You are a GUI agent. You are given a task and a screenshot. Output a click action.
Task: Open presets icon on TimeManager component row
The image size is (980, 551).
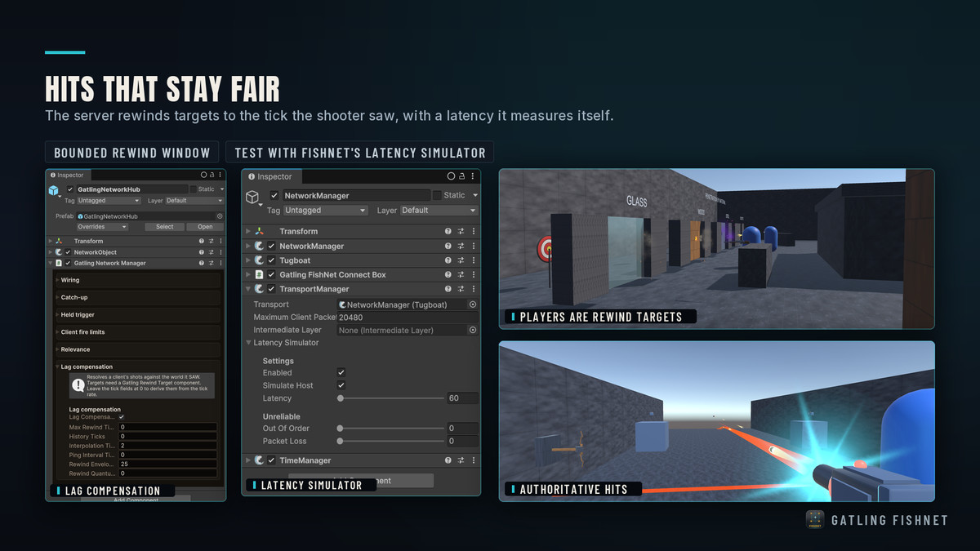461,460
